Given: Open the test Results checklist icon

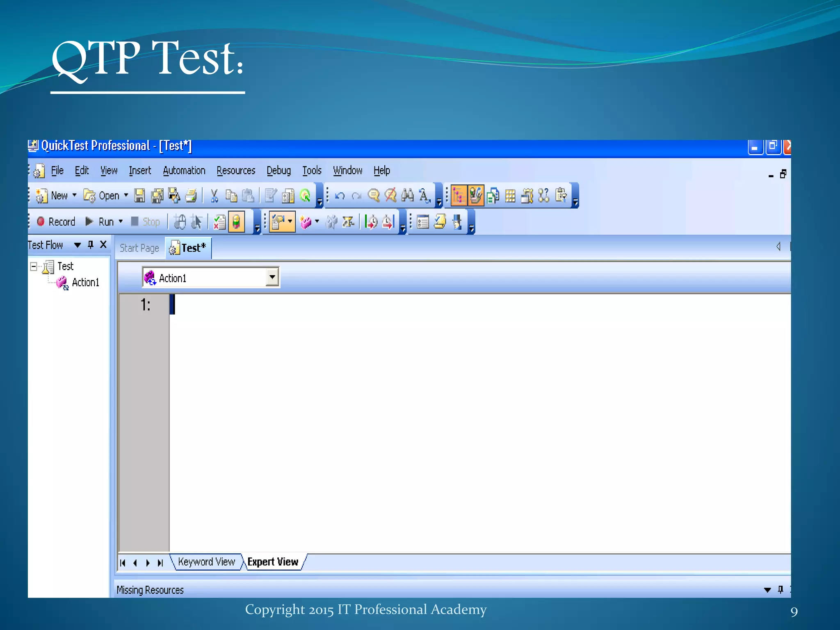Looking at the screenshot, I should point(219,222).
